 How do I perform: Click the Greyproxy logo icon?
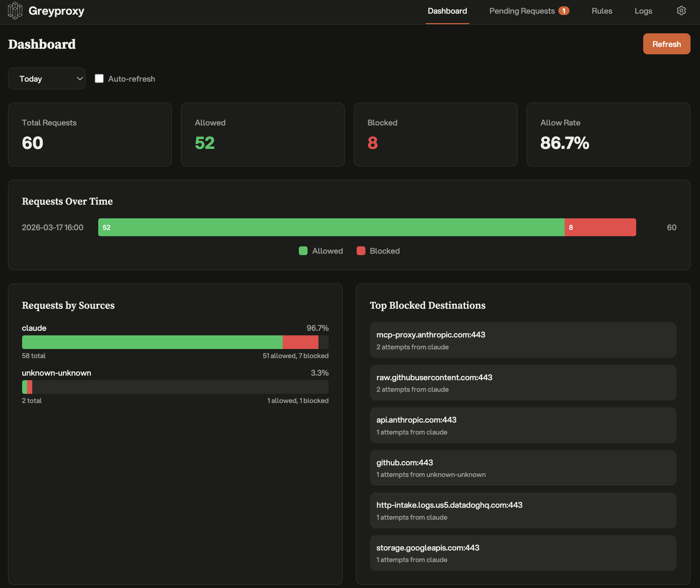click(x=15, y=11)
